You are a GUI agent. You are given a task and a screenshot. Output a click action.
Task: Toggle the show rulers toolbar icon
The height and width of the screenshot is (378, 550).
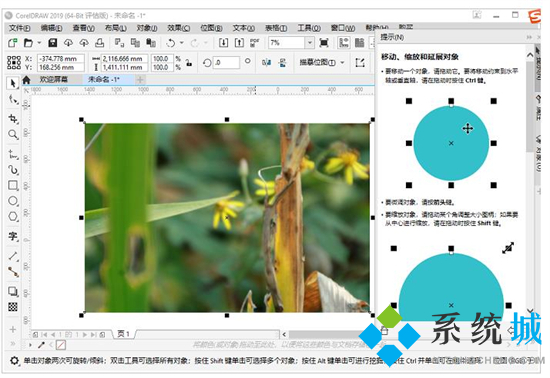344,43
